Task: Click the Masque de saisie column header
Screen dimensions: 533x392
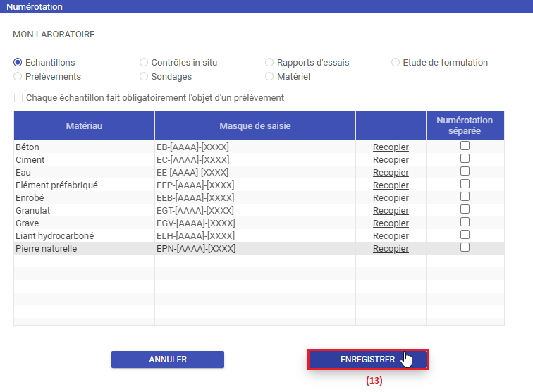Action: pos(255,125)
